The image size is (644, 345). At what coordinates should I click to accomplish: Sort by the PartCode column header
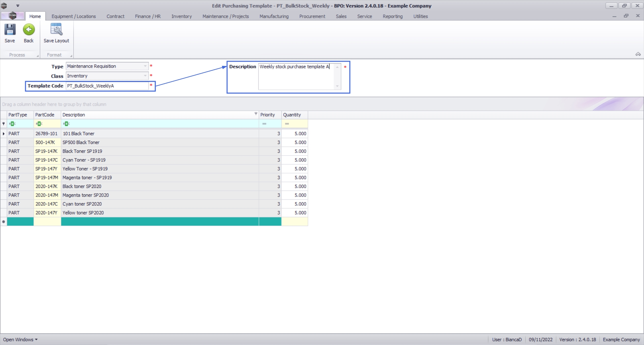click(x=47, y=115)
